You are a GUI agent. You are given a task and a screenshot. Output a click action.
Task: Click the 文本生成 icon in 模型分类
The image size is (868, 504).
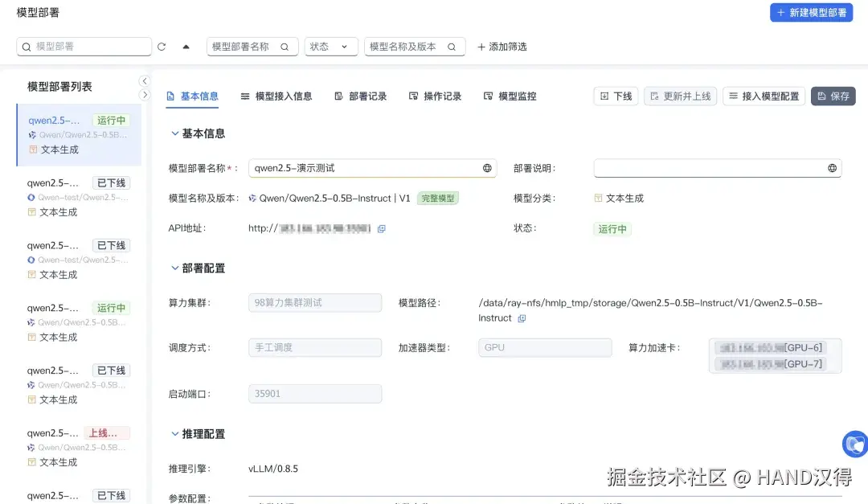tap(599, 199)
